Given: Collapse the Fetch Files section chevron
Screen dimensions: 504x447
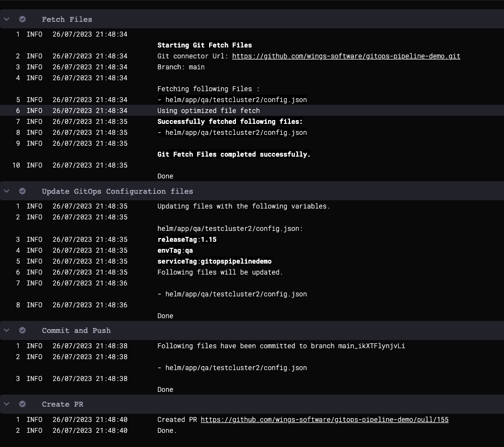Looking at the screenshot, I should point(7,19).
